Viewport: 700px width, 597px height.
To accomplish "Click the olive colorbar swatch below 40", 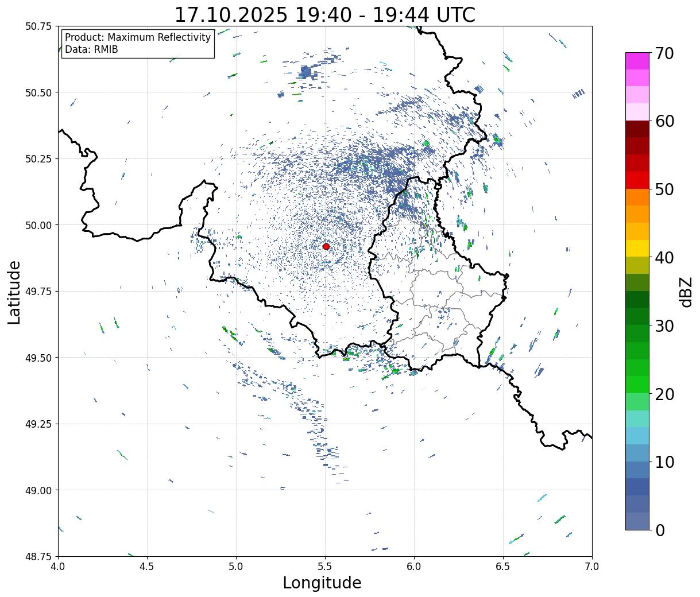I will (637, 265).
